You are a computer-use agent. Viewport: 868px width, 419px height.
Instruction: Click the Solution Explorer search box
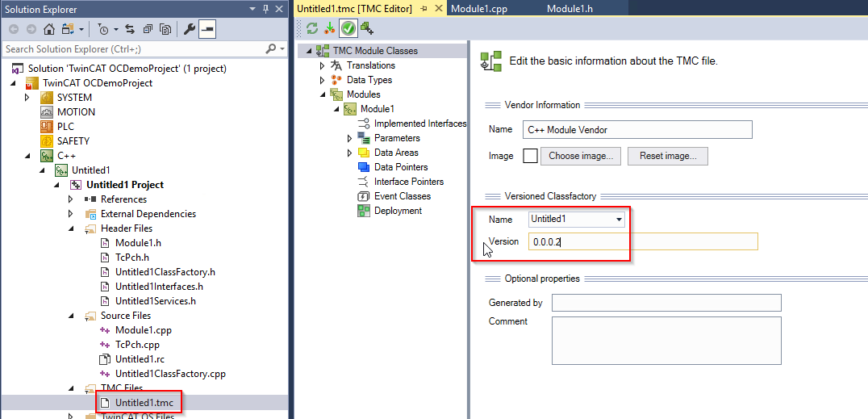[144, 49]
